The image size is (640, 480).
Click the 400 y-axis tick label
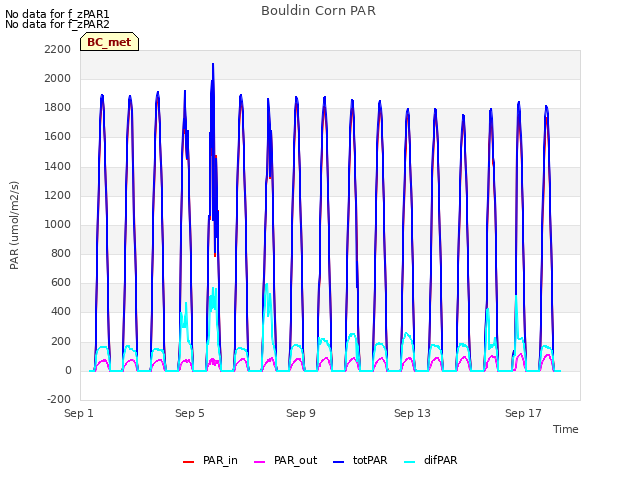pos(61,311)
